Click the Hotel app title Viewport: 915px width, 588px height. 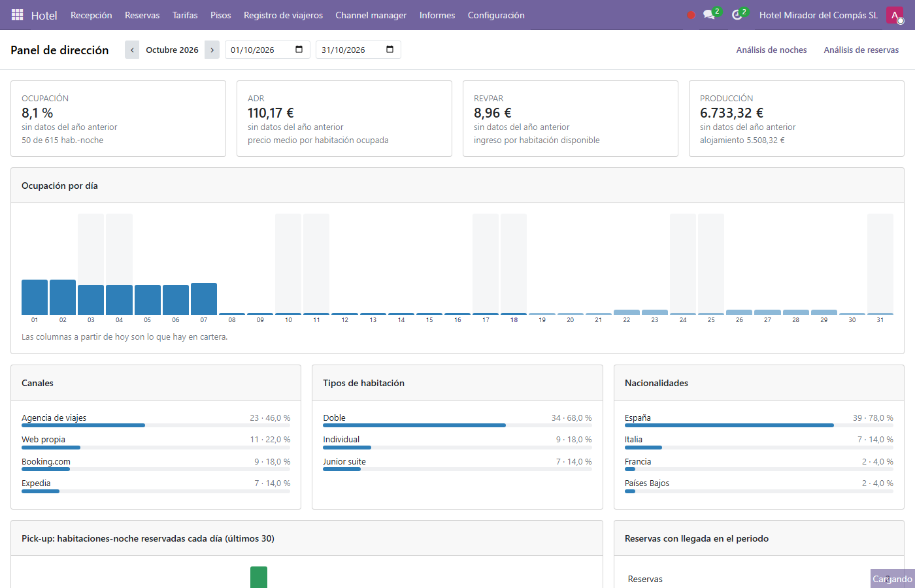44,15
